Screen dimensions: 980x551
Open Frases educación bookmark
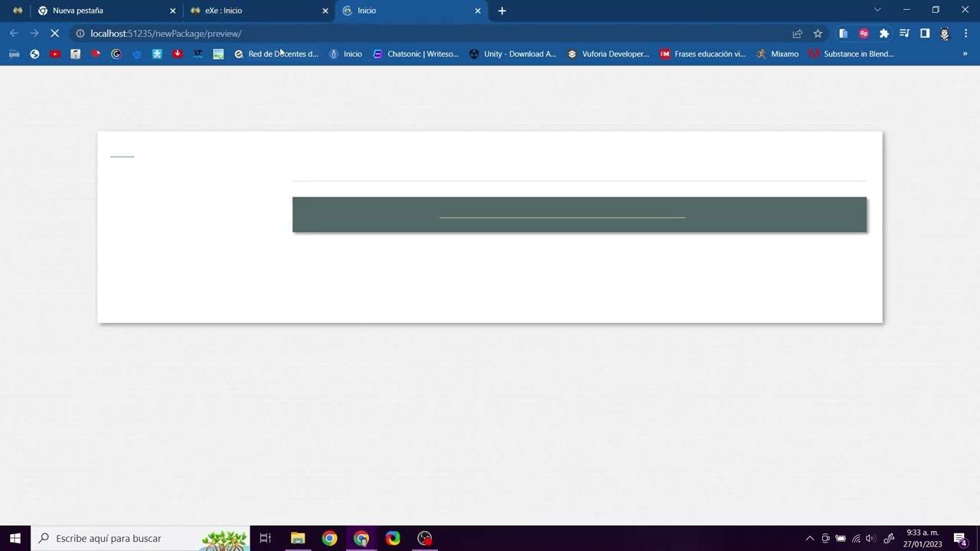click(x=703, y=54)
